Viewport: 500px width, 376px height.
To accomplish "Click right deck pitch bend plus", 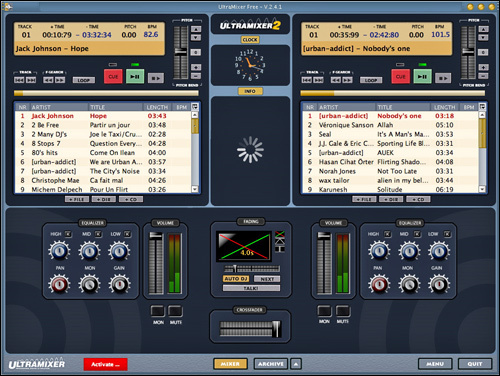I will [x=483, y=67].
